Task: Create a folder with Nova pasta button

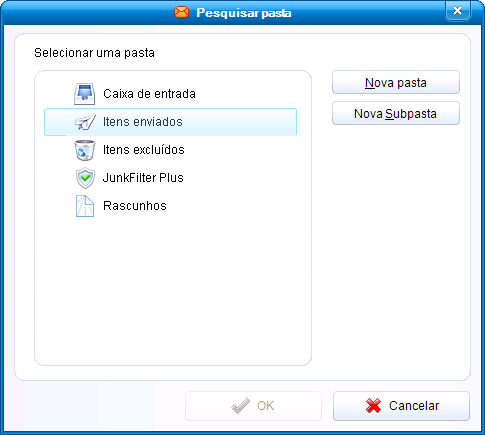Action: [x=396, y=82]
